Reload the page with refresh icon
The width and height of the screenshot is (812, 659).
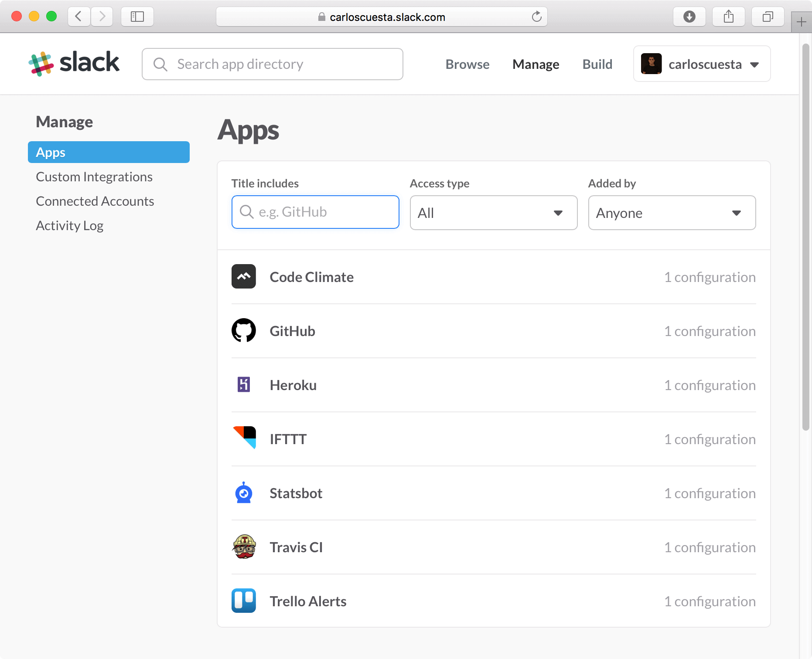pyautogui.click(x=536, y=17)
